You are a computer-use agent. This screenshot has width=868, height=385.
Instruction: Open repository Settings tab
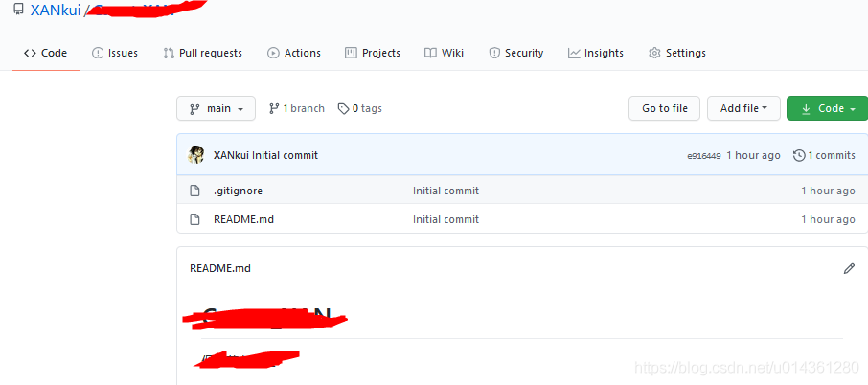click(x=677, y=53)
